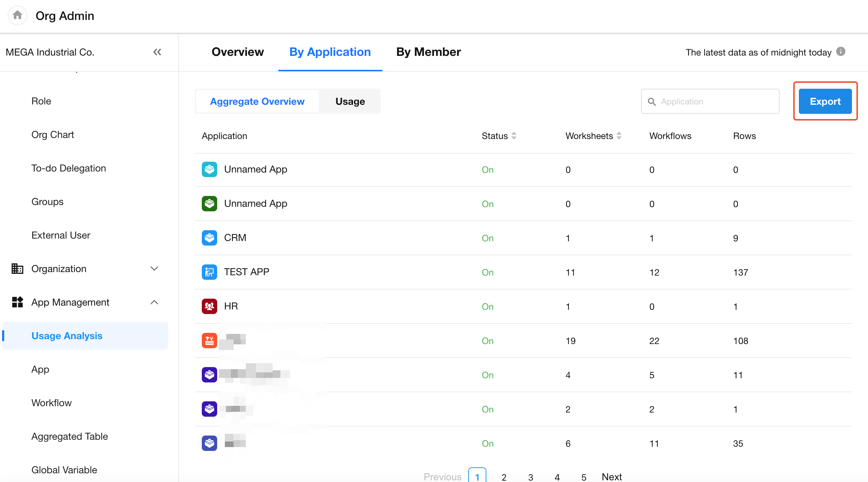
Task: Click the Organization building icon in sidebar
Action: [17, 269]
